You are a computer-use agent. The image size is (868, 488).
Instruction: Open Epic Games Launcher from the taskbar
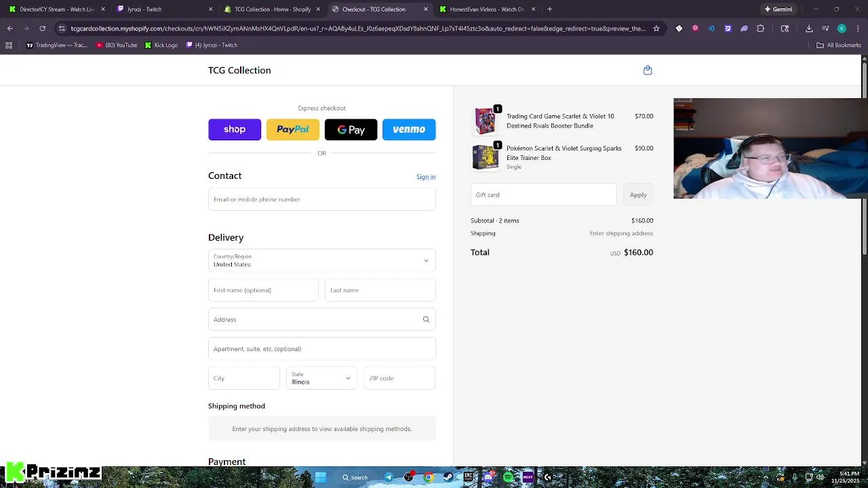[x=469, y=477]
